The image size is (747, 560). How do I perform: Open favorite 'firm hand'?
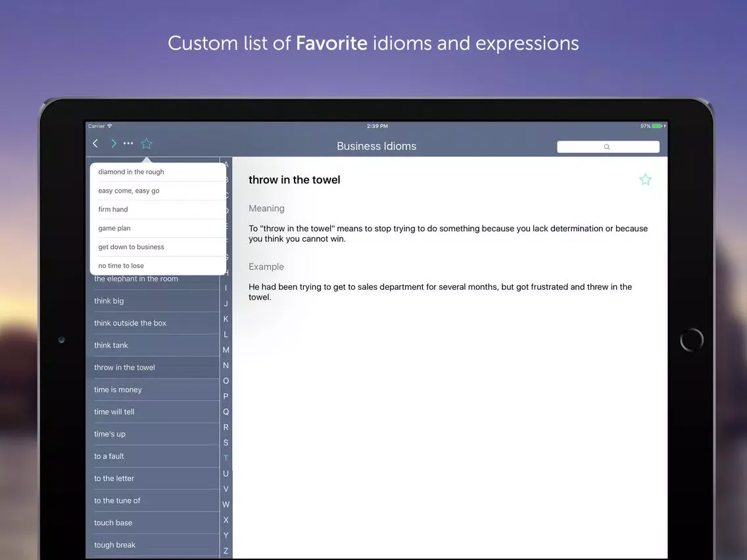coord(158,209)
